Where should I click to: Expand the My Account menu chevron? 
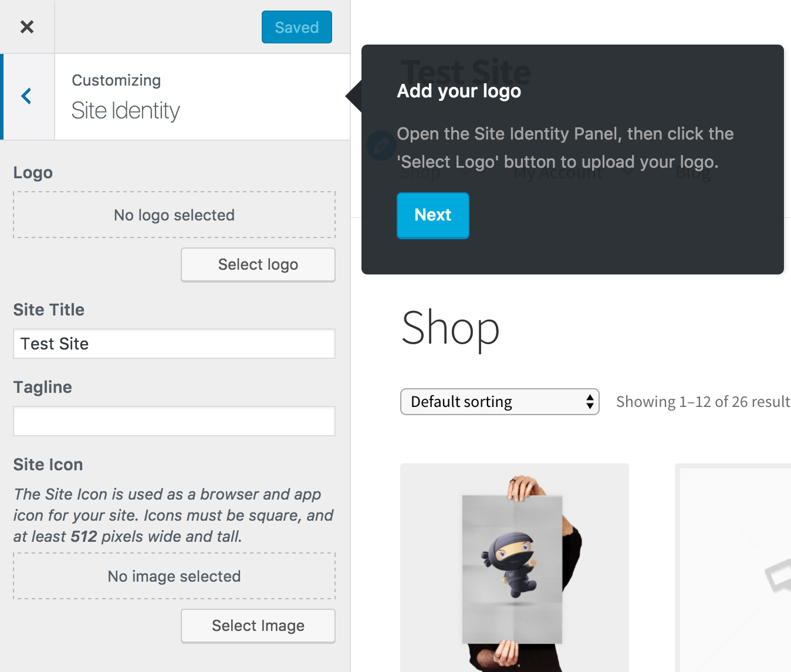click(x=627, y=172)
